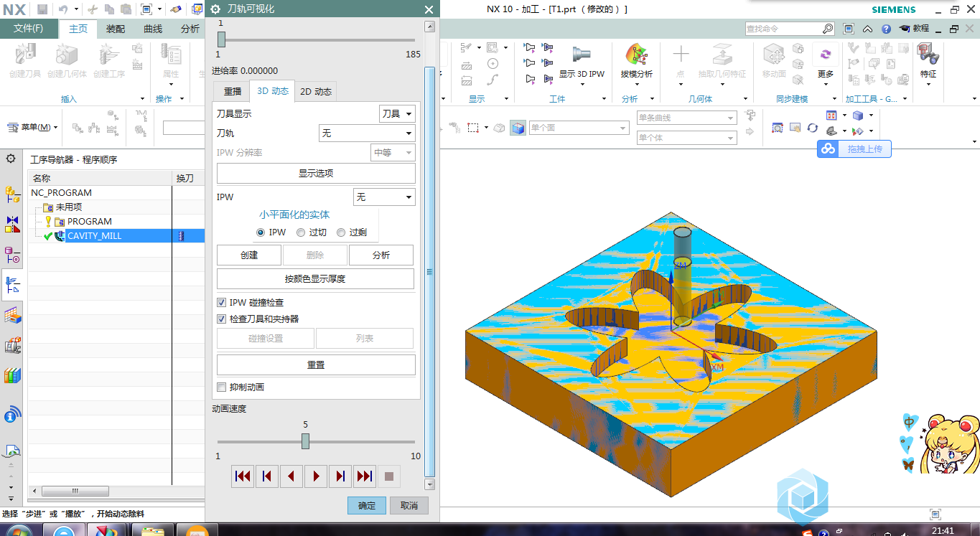The height and width of the screenshot is (536, 980).
Task: Click the cloud drag-upload (拖拽上传) button
Action: tap(854, 149)
